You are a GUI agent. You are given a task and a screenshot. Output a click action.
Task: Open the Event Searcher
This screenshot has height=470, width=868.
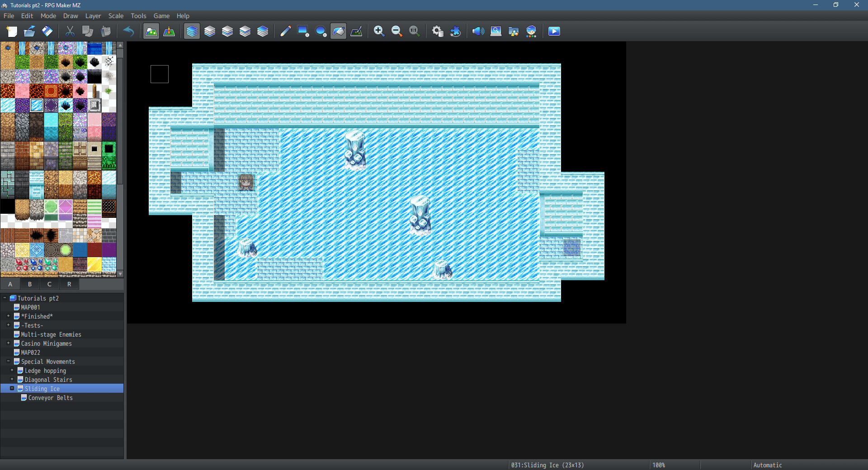click(x=496, y=31)
